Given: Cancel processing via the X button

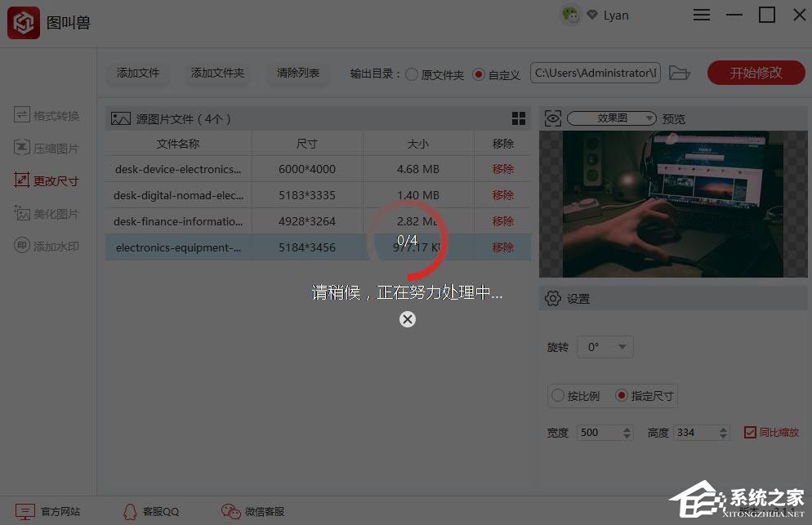Looking at the screenshot, I should click(408, 319).
